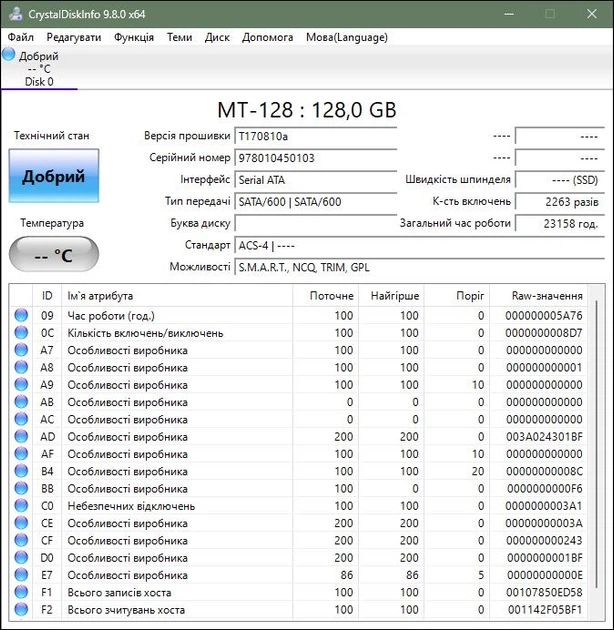614x630 pixels.
Task: Click status orb for attribute A7
Action: 21,350
